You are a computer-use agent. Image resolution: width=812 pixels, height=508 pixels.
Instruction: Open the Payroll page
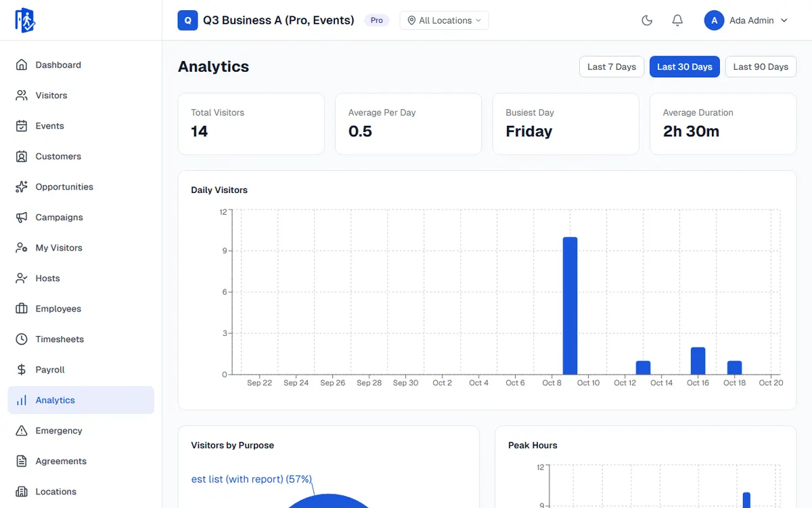click(81, 370)
